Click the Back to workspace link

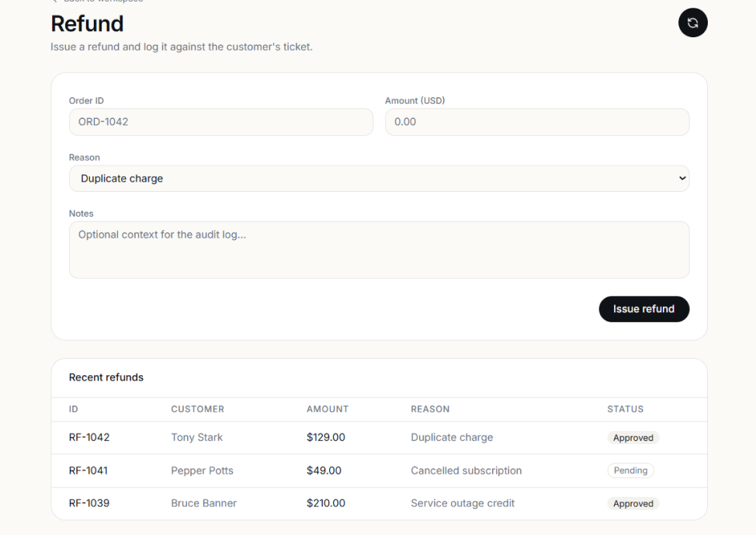tap(98, 1)
